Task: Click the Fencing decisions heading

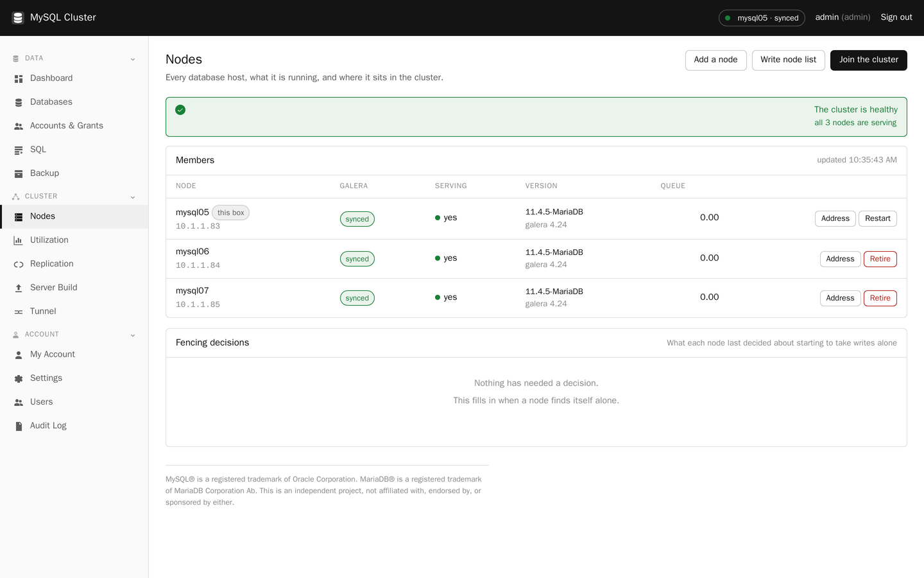Action: pyautogui.click(x=212, y=343)
